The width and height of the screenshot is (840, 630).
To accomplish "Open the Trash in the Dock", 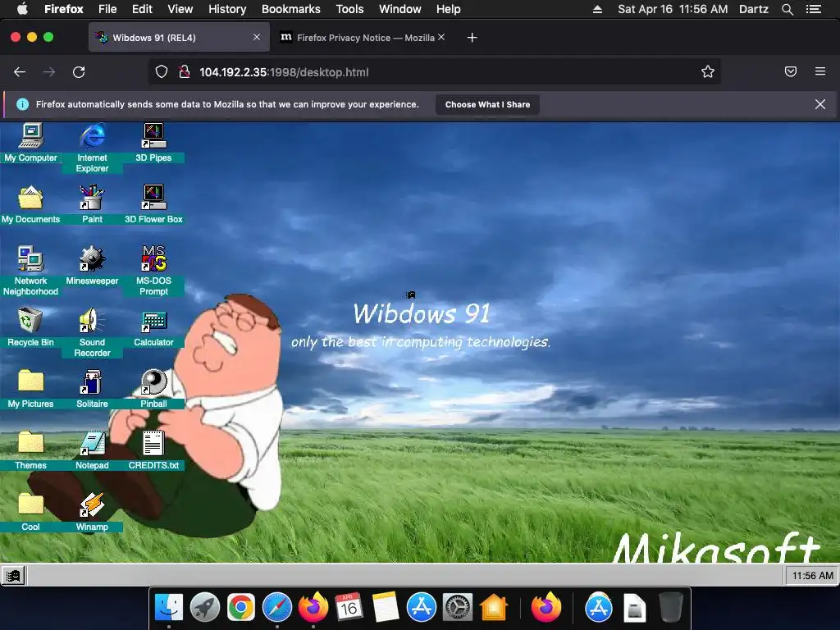I will (x=671, y=608).
